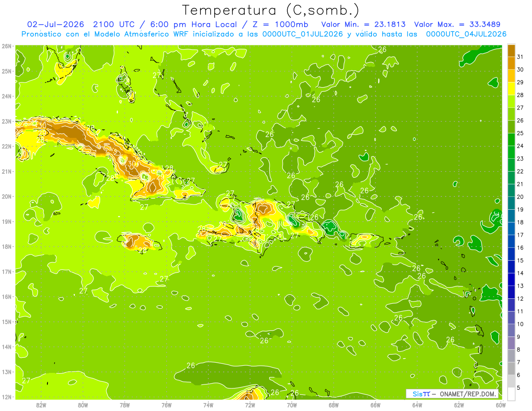Click the "76W" longitude axis label
The image size is (532, 411).
click(x=167, y=405)
